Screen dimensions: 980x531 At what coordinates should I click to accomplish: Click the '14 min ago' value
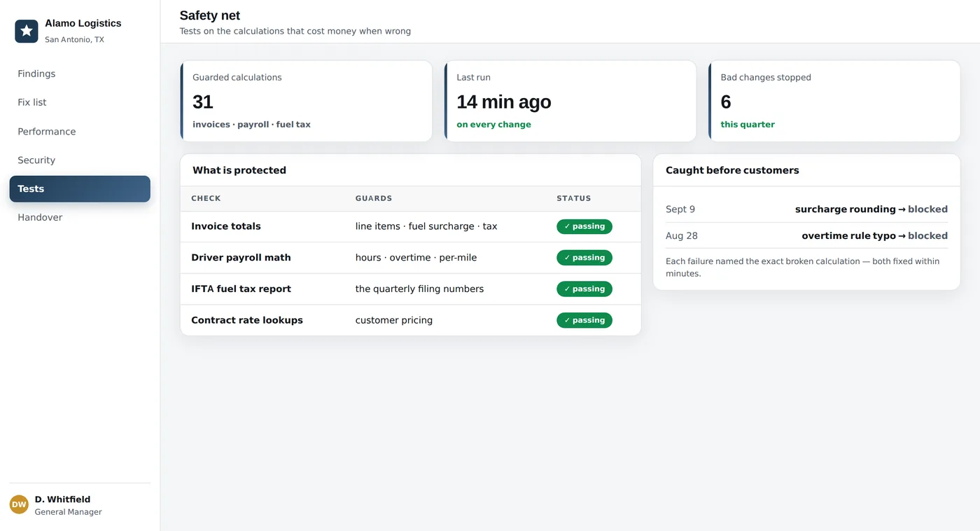tap(504, 102)
